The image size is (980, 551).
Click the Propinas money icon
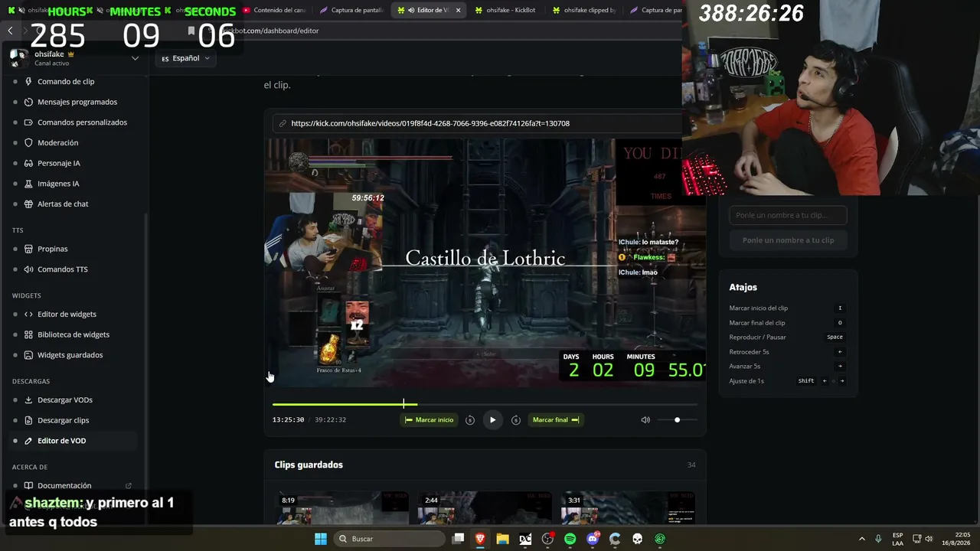tap(28, 249)
